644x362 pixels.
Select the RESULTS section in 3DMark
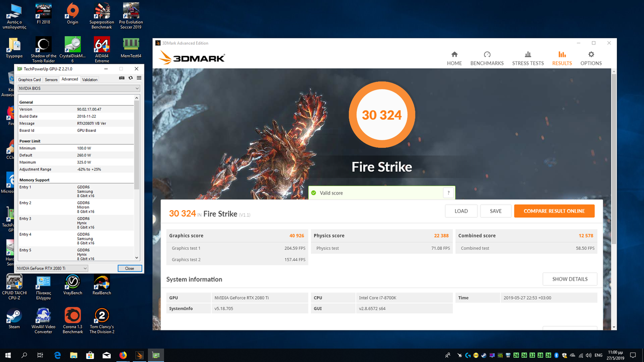[x=562, y=58]
